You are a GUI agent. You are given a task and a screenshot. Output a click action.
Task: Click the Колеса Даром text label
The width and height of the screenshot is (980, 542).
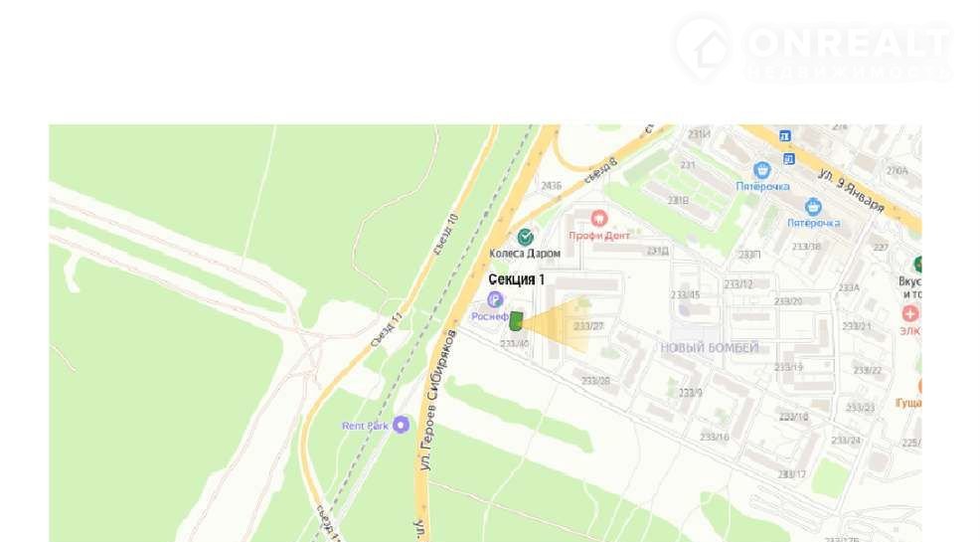[525, 254]
